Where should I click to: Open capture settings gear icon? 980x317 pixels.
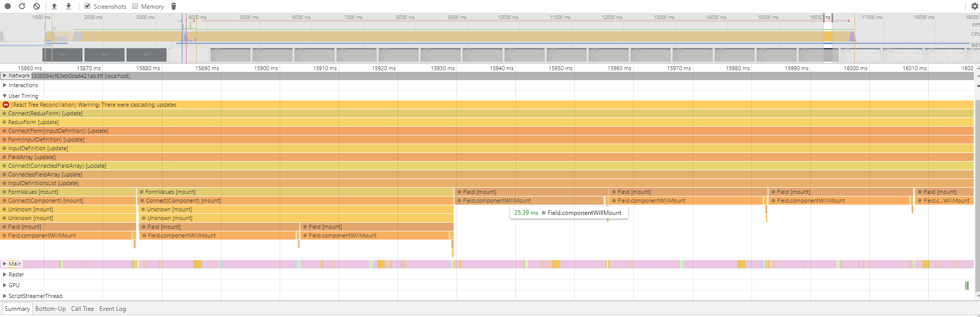pos(974,6)
